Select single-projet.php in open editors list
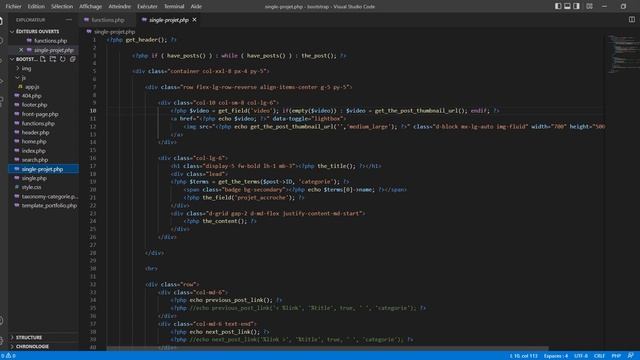640x360 pixels. [x=53, y=50]
